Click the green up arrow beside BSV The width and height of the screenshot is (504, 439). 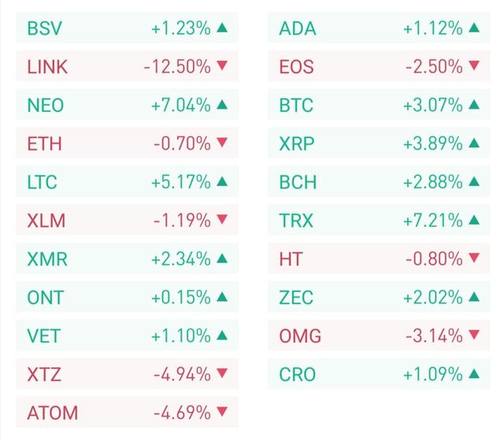222,29
